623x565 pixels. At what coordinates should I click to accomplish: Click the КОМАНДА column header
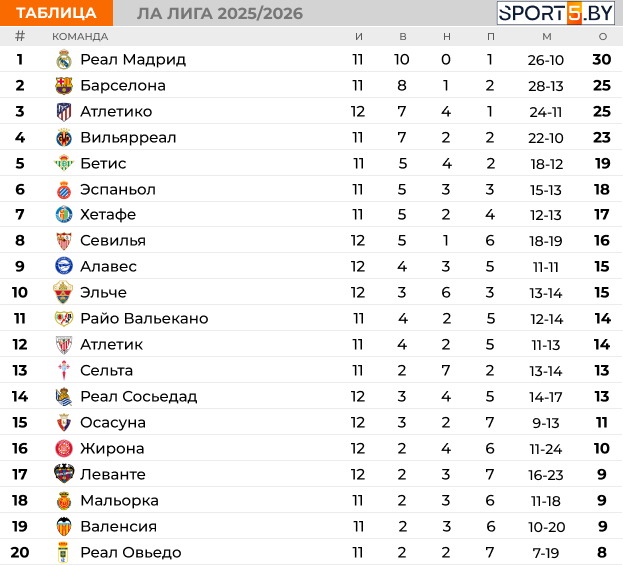pyautogui.click(x=80, y=36)
